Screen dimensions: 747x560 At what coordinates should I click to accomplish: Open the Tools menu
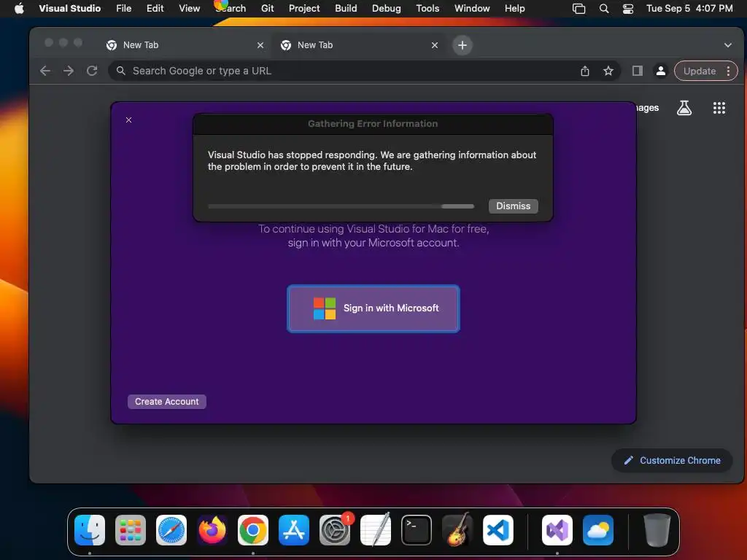(427, 8)
